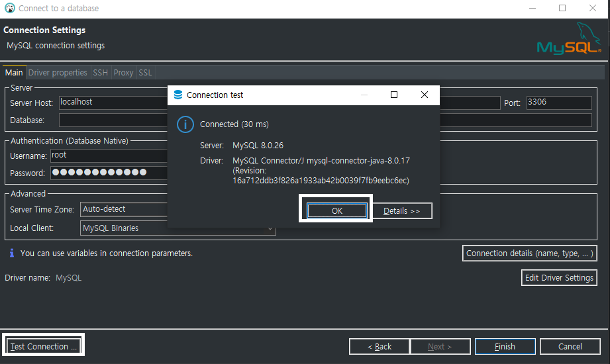Click the Connection test database icon
Screen dimensions: 610x364
[178, 95]
